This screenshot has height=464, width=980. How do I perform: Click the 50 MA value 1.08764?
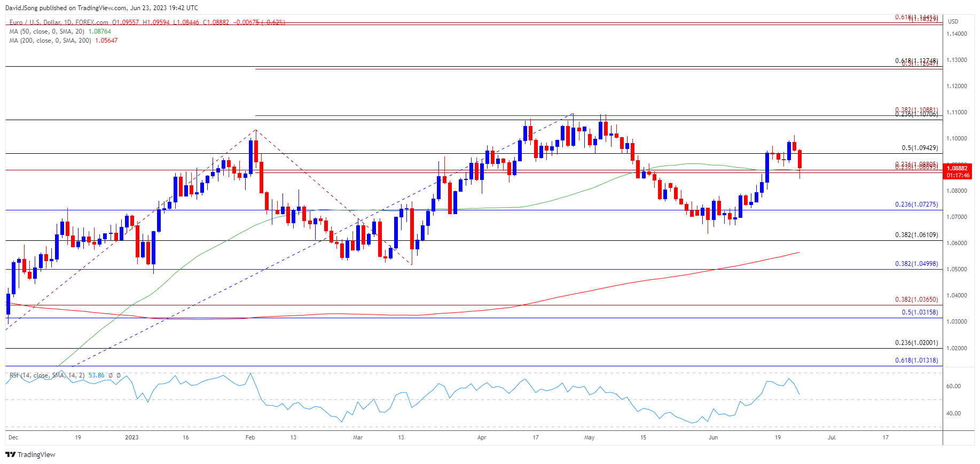[x=99, y=32]
